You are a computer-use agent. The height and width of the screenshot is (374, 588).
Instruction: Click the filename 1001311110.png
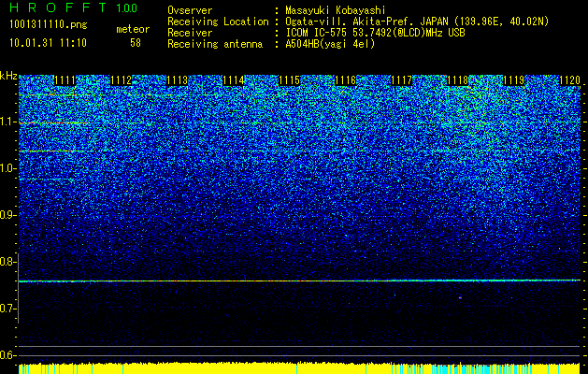point(49,25)
